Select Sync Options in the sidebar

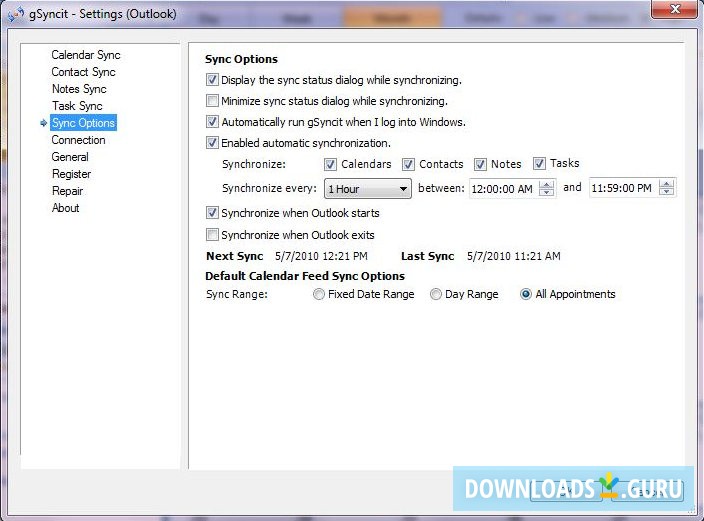tap(83, 123)
